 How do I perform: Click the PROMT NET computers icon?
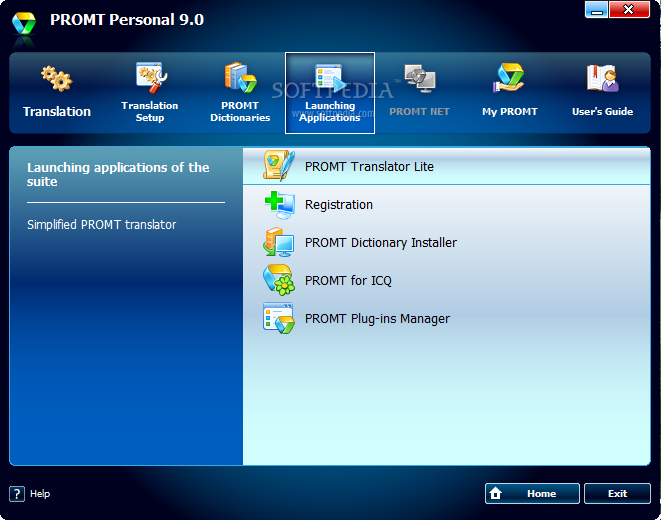pyautogui.click(x=420, y=78)
